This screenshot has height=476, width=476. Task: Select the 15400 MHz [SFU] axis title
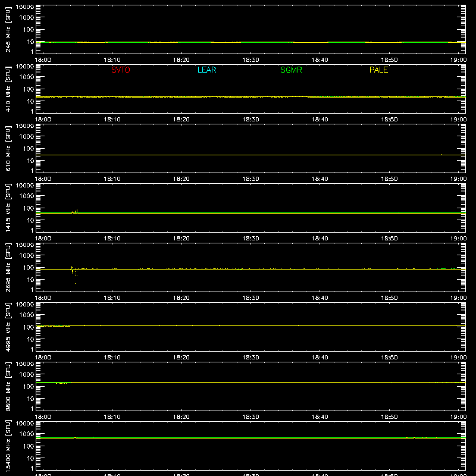click(x=8, y=446)
